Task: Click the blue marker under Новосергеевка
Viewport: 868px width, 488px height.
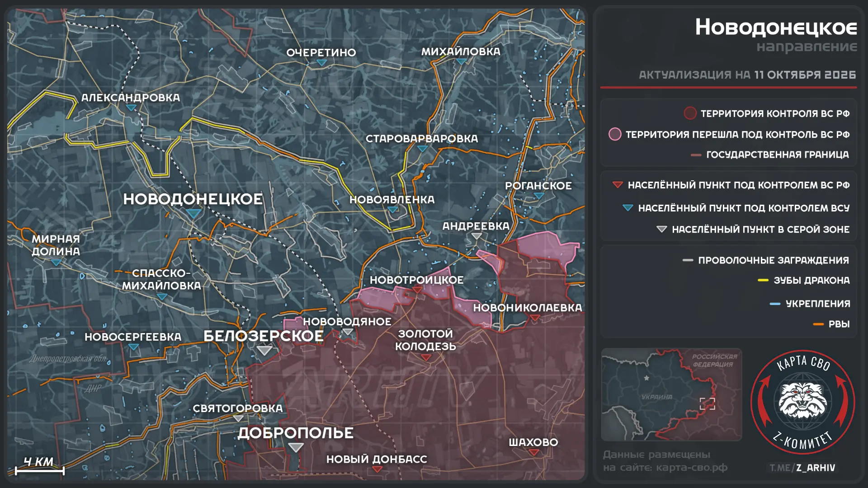Action: tap(133, 347)
